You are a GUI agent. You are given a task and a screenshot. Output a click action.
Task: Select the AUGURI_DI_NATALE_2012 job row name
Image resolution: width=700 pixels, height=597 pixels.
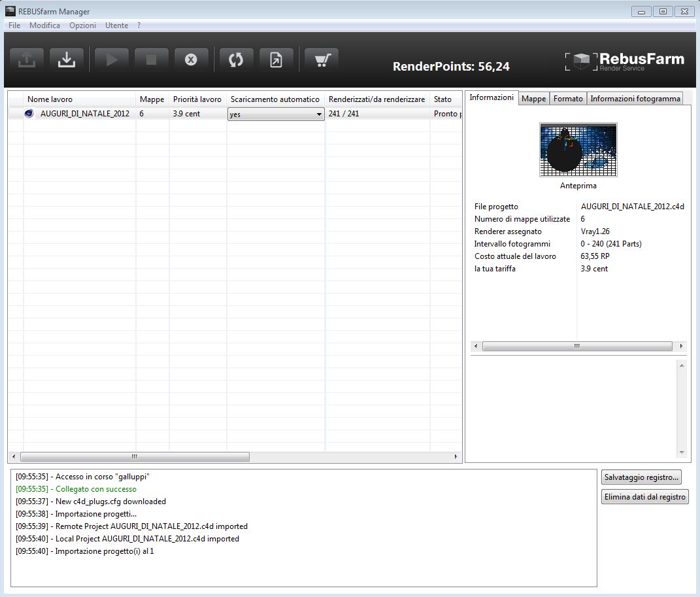(x=85, y=113)
